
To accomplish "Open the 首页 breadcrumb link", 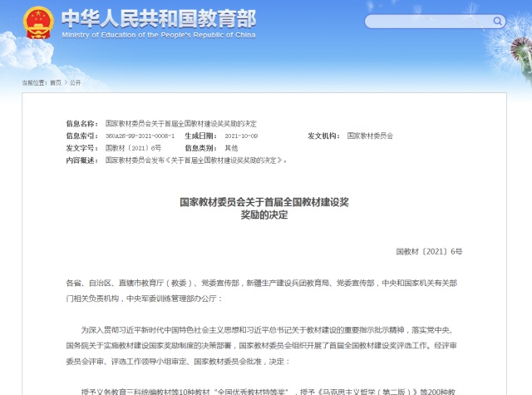I will point(56,82).
